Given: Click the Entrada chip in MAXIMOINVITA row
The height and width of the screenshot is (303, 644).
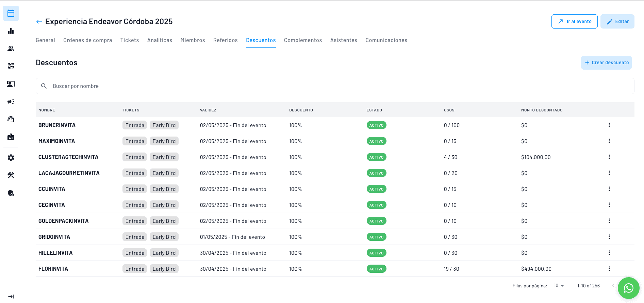Looking at the screenshot, I should (x=135, y=141).
